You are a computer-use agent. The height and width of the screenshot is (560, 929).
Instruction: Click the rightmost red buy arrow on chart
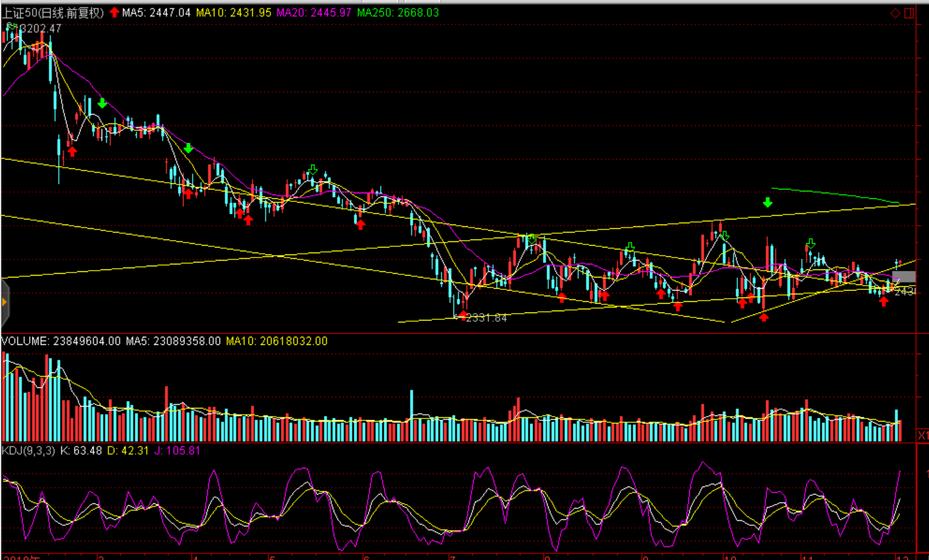tap(883, 302)
